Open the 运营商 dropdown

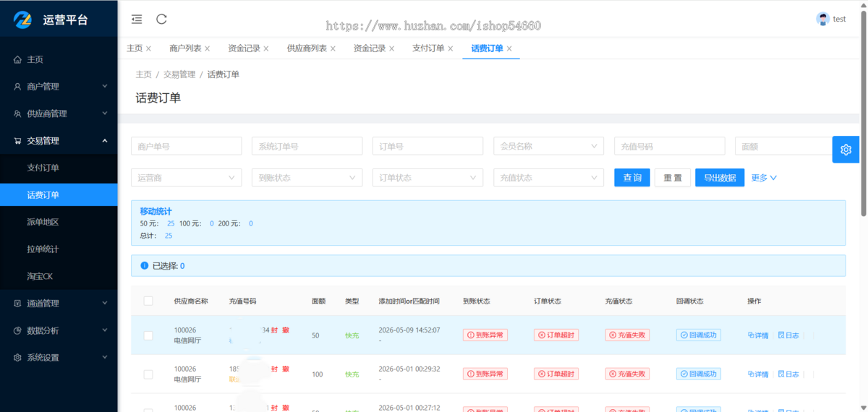186,177
